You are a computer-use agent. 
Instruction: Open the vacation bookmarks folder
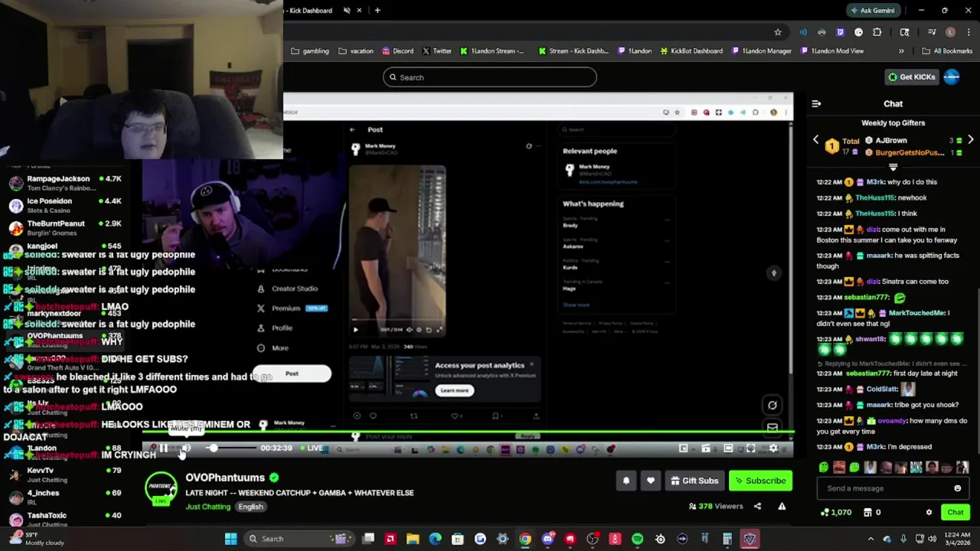[356, 51]
